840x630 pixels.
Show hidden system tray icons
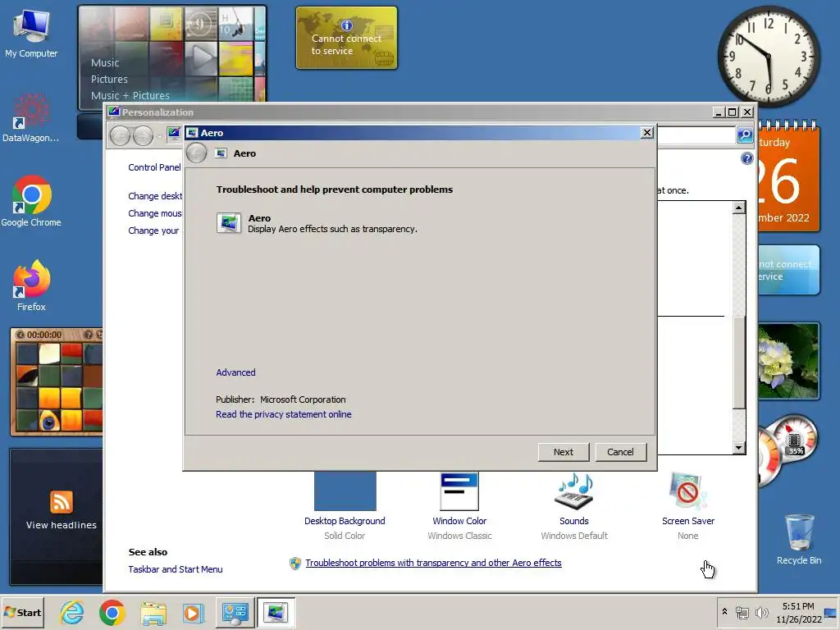click(x=724, y=611)
